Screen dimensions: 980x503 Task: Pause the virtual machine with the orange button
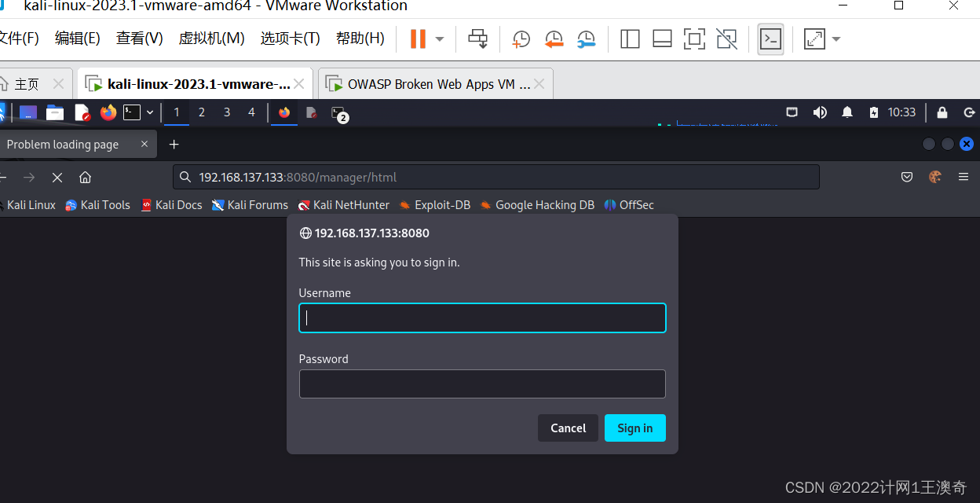pos(418,39)
